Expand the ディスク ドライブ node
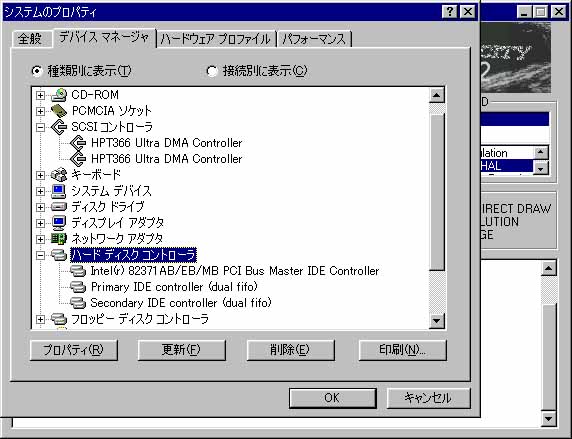The image size is (572, 439). pyautogui.click(x=40, y=207)
